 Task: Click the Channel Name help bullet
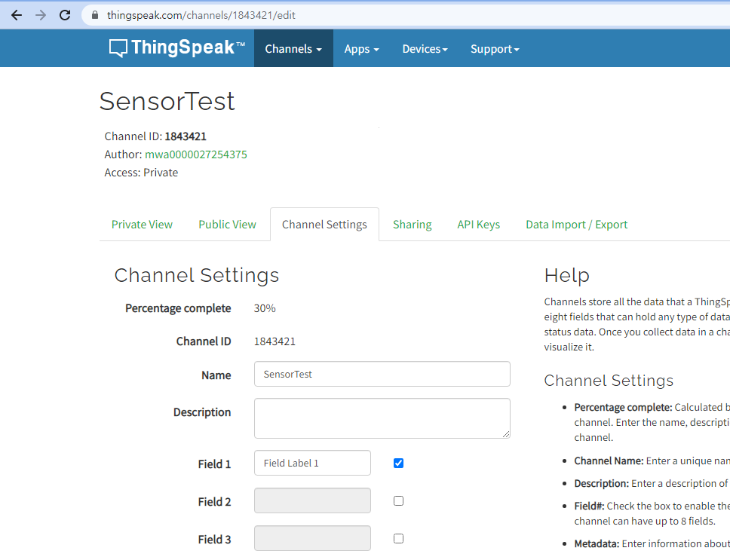click(652, 461)
